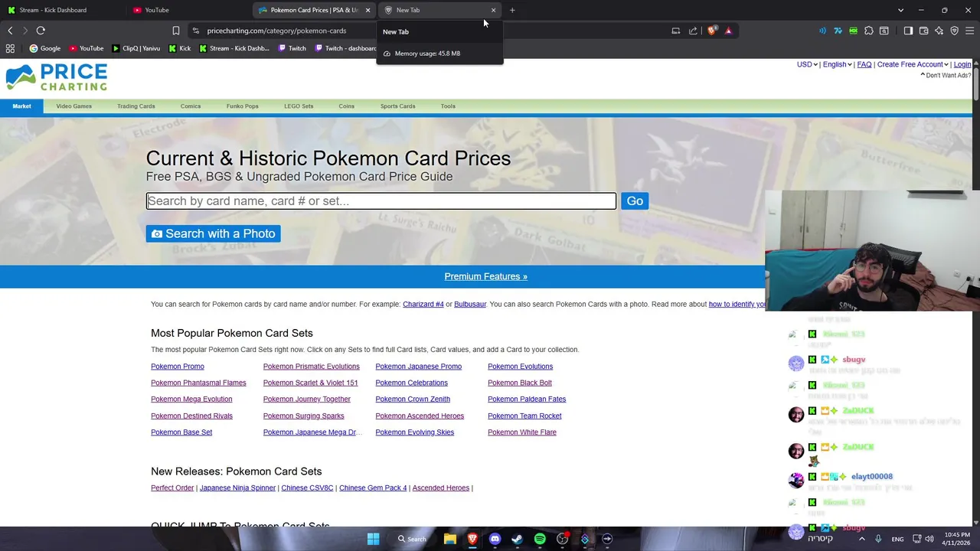Click the install app icon in the address bar
Image resolution: width=980 pixels, height=551 pixels.
[x=675, y=31]
